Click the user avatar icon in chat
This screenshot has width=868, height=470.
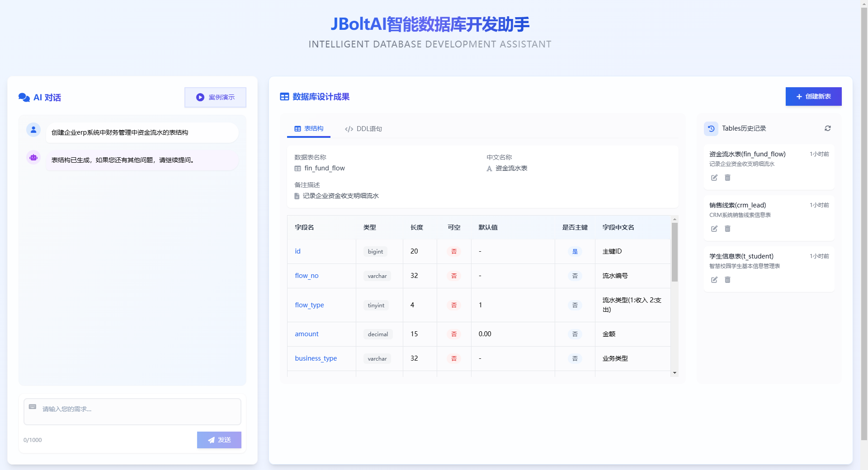(33, 130)
